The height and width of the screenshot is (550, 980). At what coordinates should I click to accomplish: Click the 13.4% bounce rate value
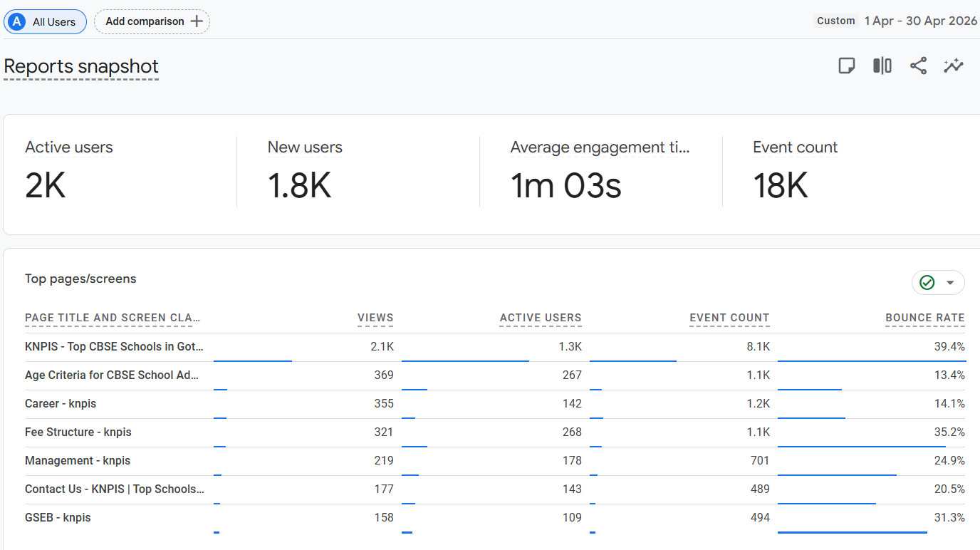pos(948,375)
